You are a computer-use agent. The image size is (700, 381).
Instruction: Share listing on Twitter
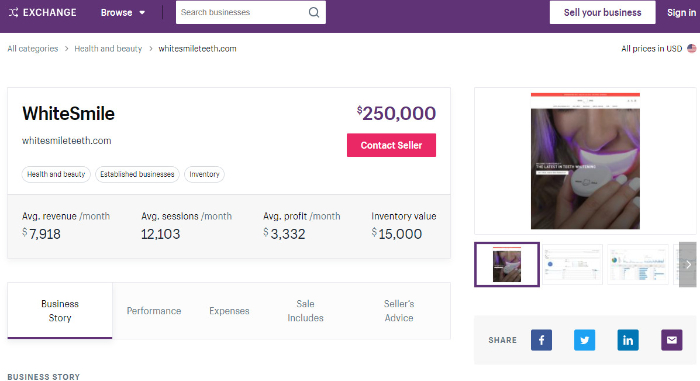point(584,340)
